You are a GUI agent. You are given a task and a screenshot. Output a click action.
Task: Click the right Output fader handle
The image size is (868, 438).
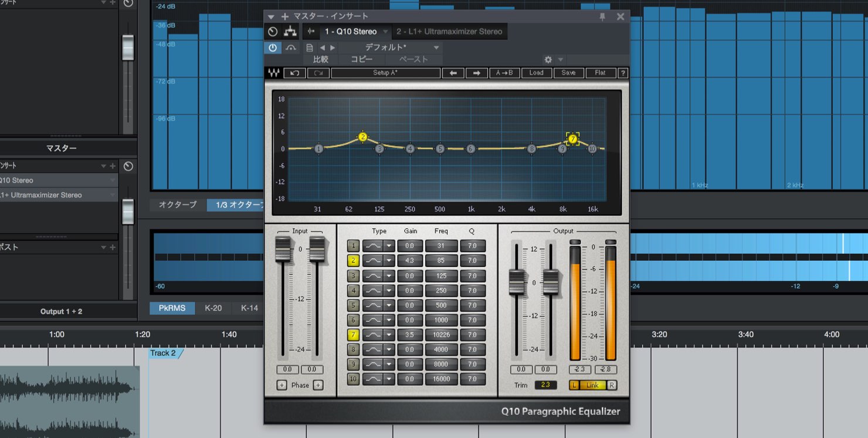point(550,282)
